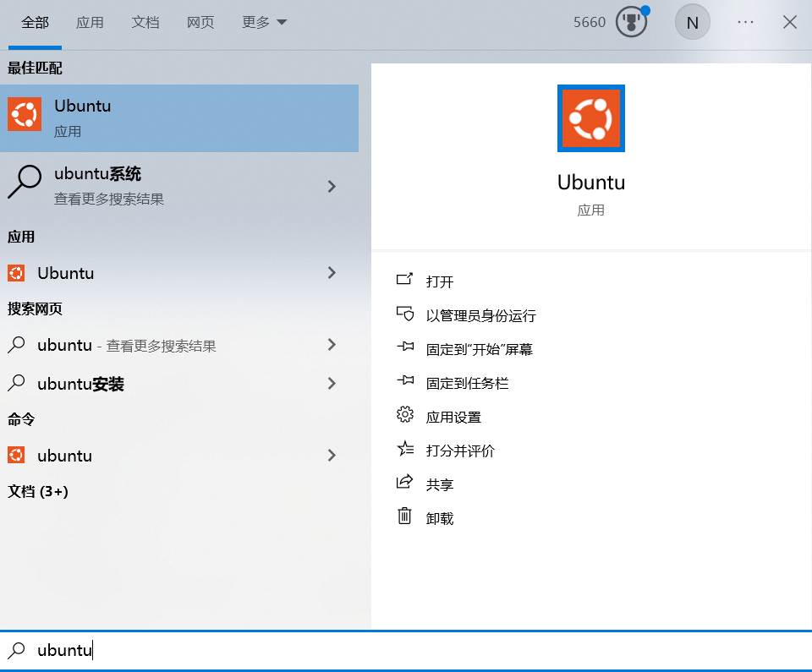This screenshot has width=812, height=672.
Task: Click the star icon for 打分并评价
Action: [x=405, y=448]
